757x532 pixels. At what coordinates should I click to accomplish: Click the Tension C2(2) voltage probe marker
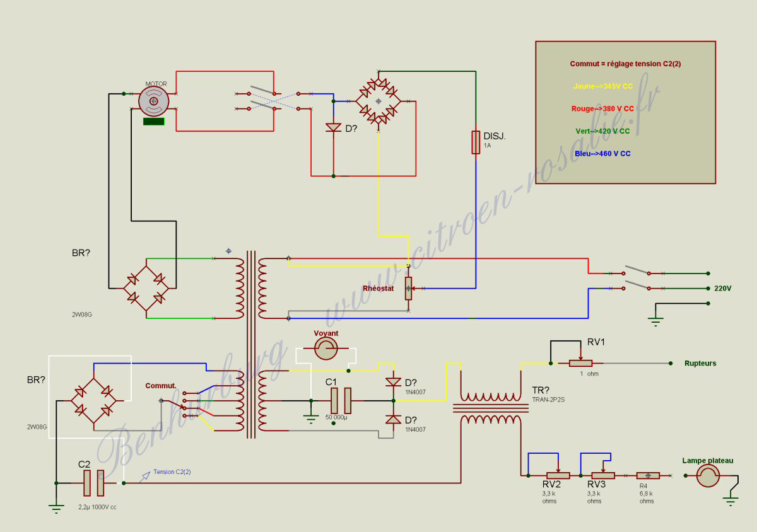coord(146,478)
